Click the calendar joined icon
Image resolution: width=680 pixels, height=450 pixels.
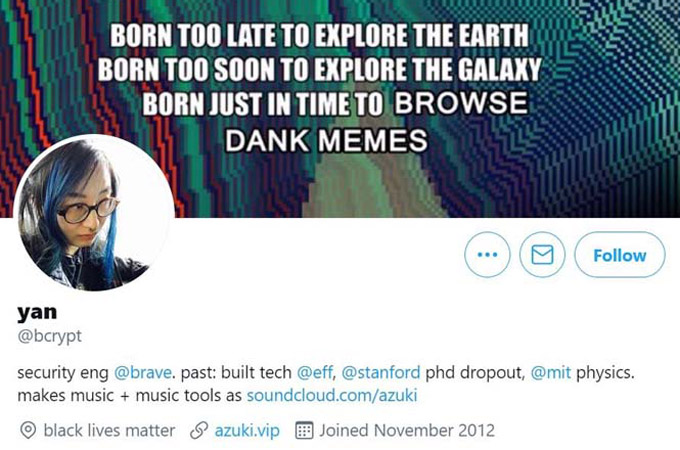click(x=304, y=430)
